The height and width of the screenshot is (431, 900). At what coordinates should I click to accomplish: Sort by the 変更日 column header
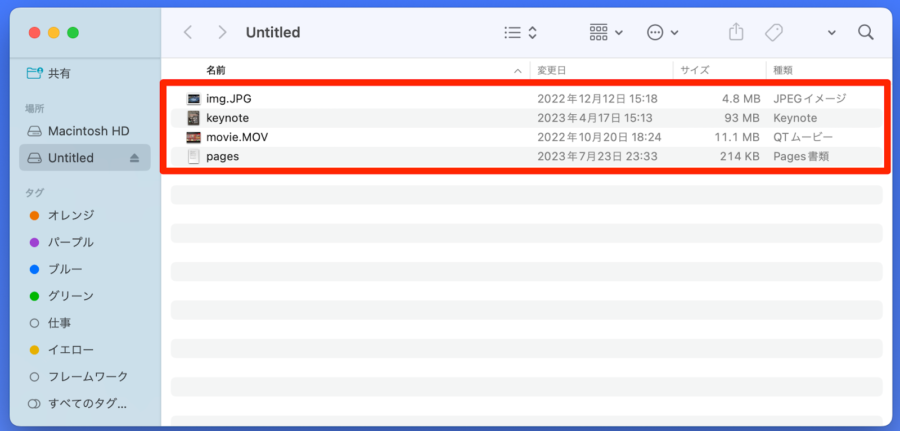[552, 71]
